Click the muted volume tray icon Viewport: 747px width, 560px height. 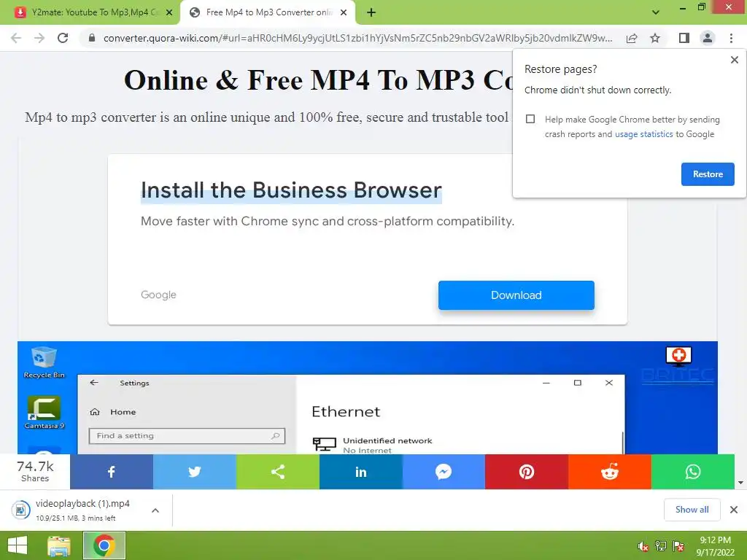[x=643, y=546]
